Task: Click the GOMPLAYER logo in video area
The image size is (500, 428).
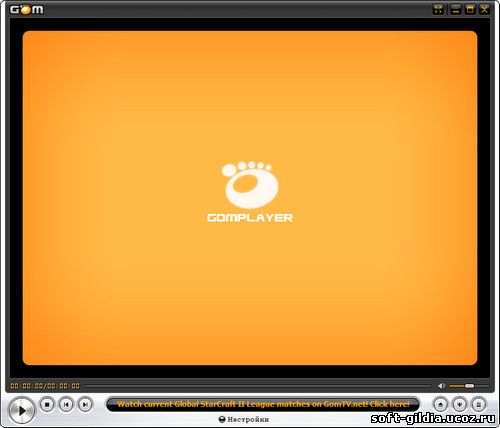Action: pos(250,192)
